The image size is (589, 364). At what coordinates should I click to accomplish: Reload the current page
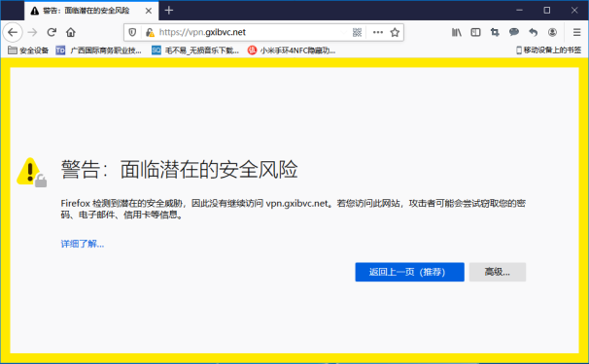52,33
